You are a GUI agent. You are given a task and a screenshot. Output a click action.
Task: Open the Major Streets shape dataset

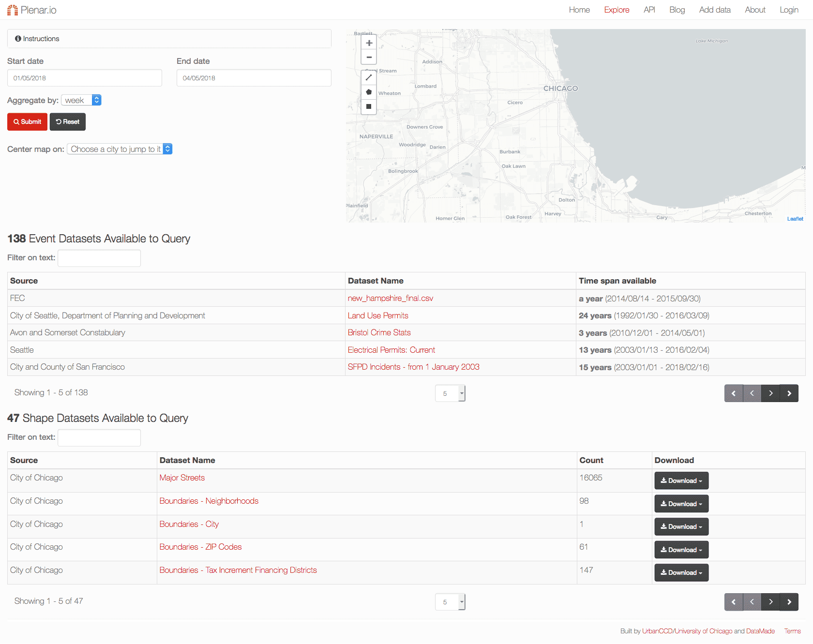tap(182, 478)
